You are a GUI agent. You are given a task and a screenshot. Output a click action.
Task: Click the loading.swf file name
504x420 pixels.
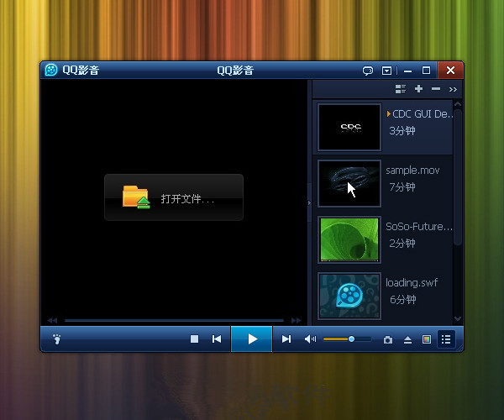point(412,282)
